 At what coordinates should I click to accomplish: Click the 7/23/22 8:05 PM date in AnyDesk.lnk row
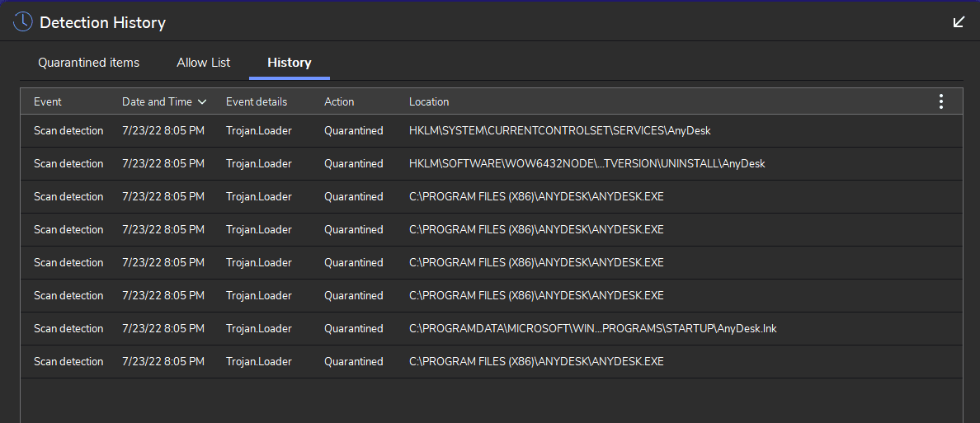(163, 329)
